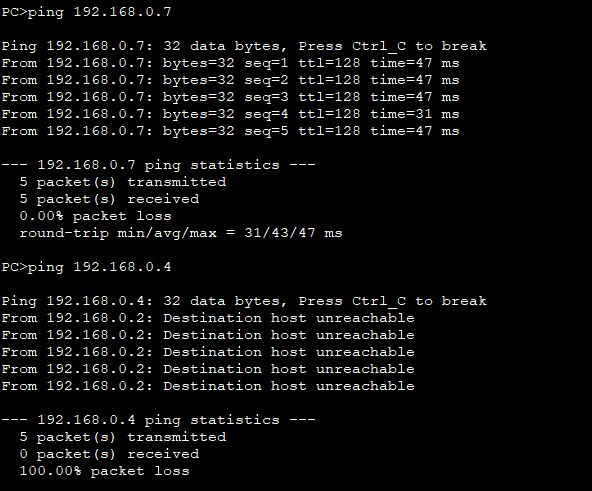Select the seq=3 reply line
Image resolution: width=592 pixels, height=491 pixels.
(230, 97)
